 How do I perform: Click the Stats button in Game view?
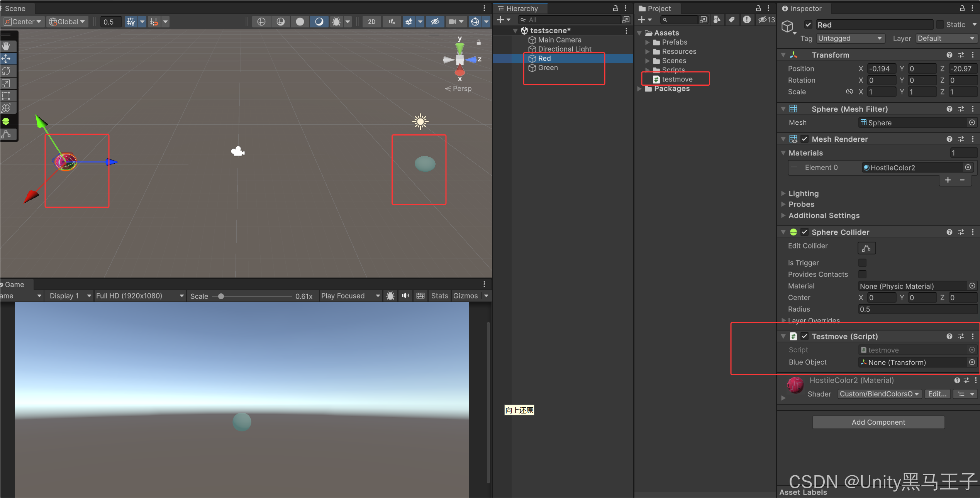point(439,296)
